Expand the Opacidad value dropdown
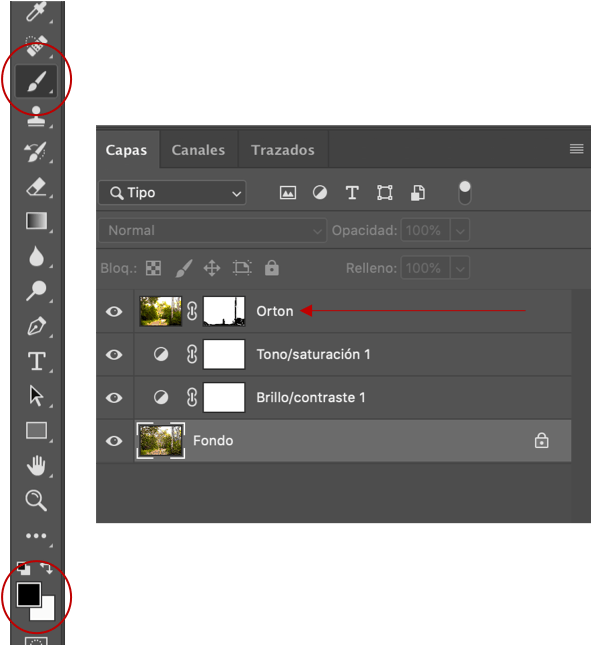Screen dimensions: 591x645 460,231
